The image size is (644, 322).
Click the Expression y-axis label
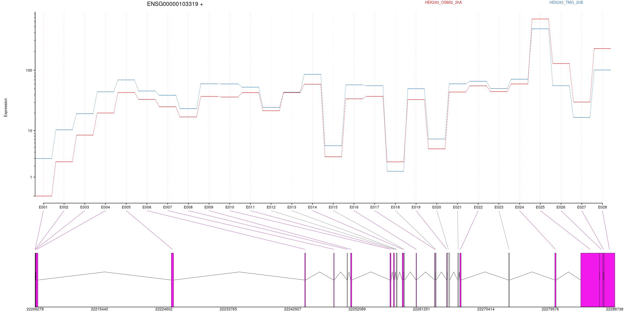click(6, 108)
